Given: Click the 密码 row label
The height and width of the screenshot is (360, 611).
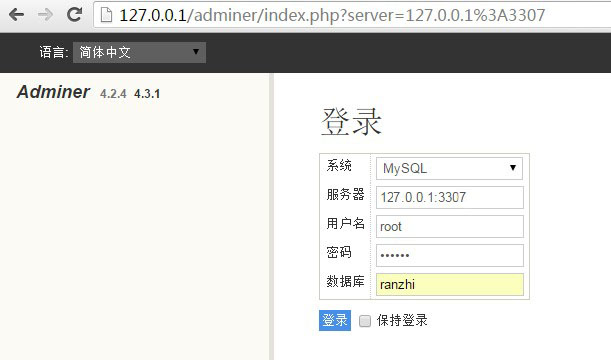Looking at the screenshot, I should pos(339,252).
